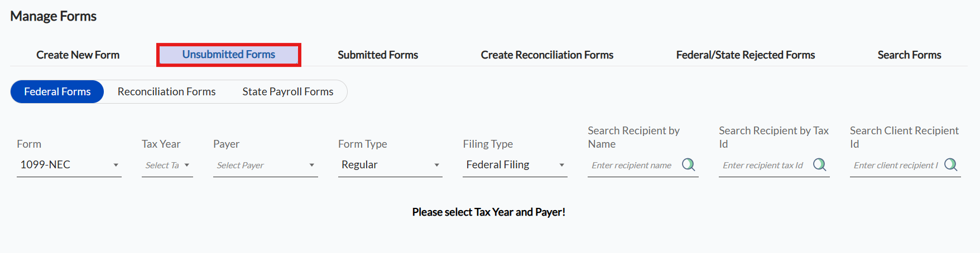Click the Enter recipient tax Id field
The width and height of the screenshot is (980, 253).
[x=765, y=165]
